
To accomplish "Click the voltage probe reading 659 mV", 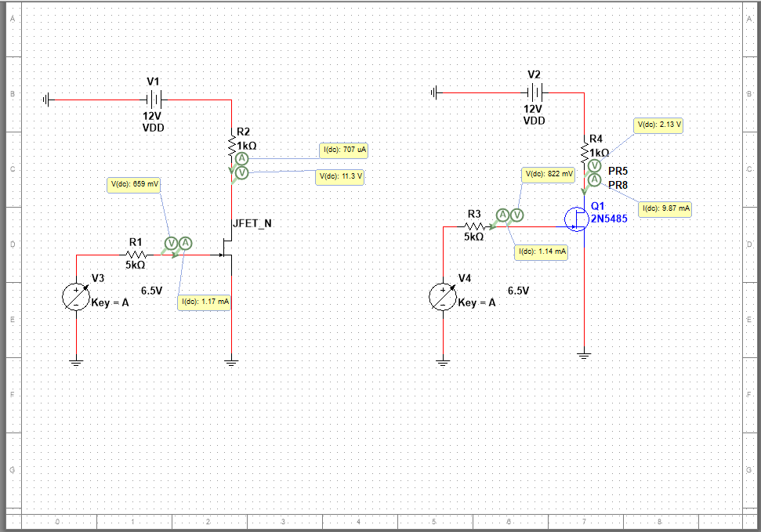I will [171, 244].
